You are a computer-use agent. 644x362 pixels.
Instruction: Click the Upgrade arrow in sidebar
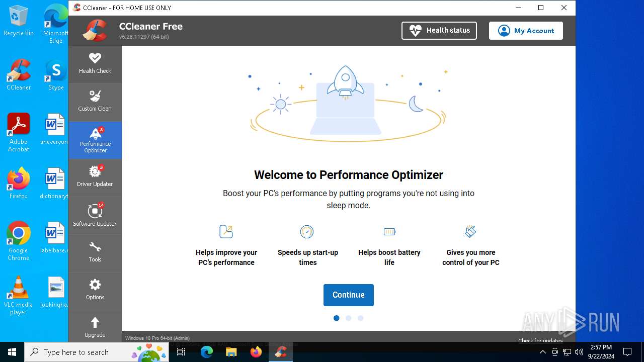(95, 322)
